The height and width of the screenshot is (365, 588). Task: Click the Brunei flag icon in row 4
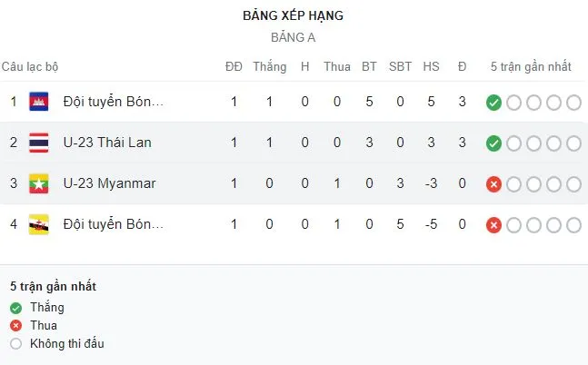(x=38, y=224)
